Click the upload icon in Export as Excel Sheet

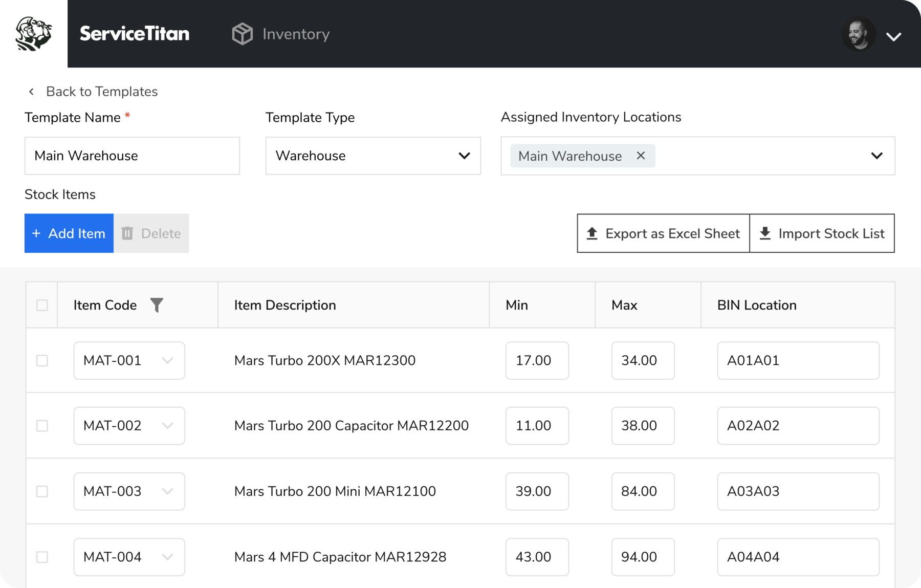click(593, 233)
